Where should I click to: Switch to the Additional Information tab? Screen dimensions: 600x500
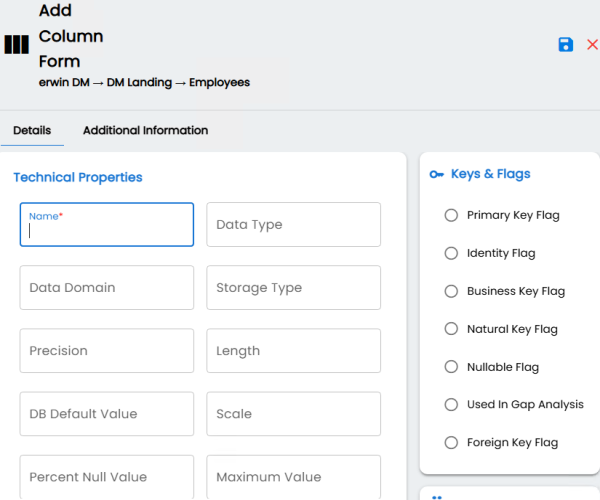145,130
